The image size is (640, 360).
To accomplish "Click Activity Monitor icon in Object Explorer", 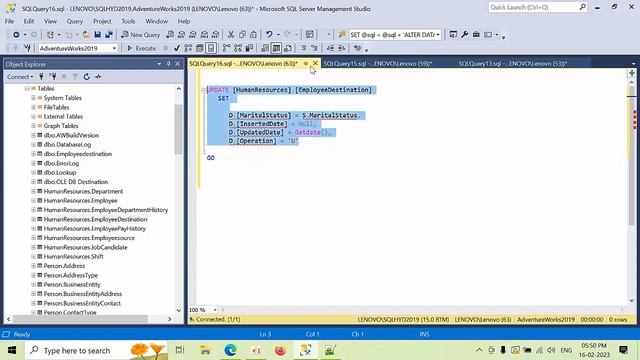I will 98,77.
